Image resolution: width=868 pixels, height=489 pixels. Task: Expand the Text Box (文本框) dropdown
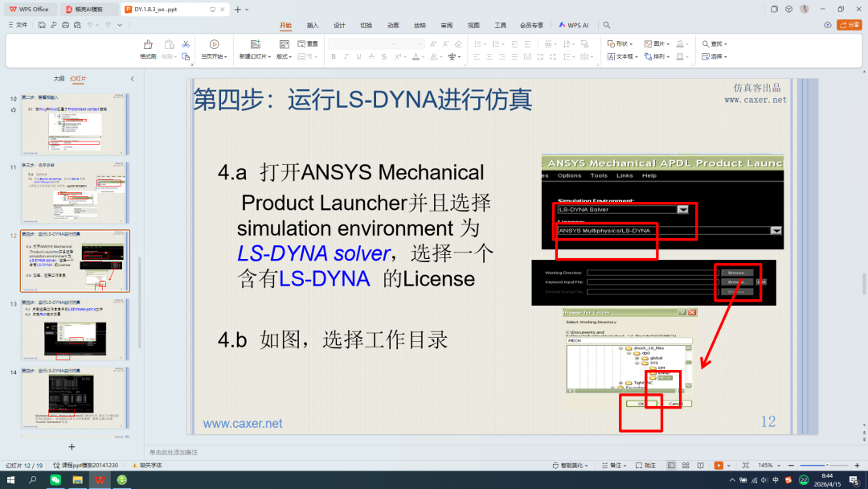(x=623, y=56)
